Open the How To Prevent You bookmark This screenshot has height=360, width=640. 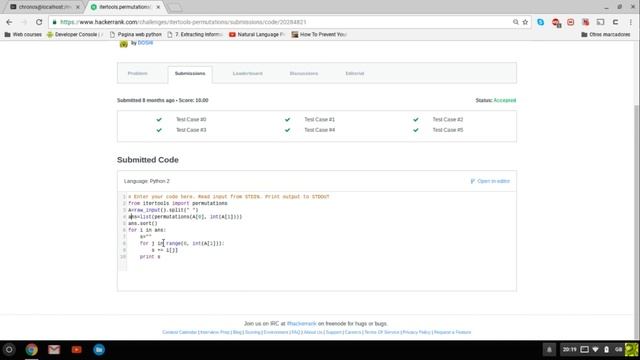pyautogui.click(x=319, y=35)
